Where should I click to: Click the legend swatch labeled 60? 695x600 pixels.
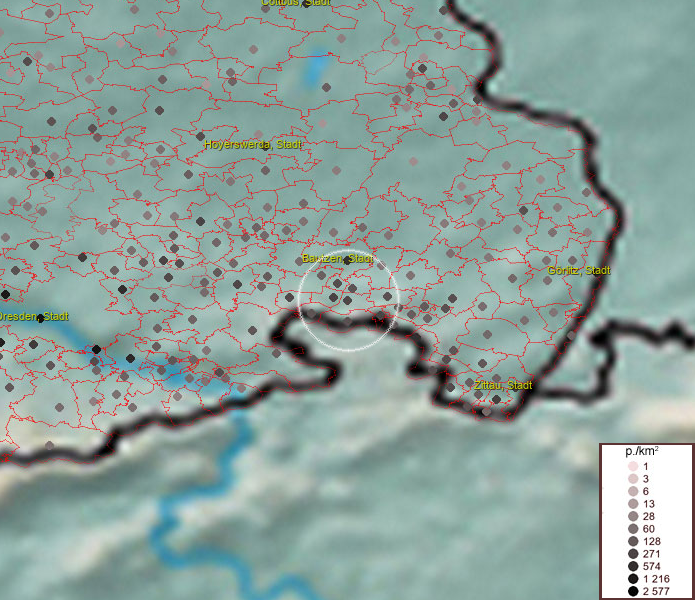pos(632,529)
